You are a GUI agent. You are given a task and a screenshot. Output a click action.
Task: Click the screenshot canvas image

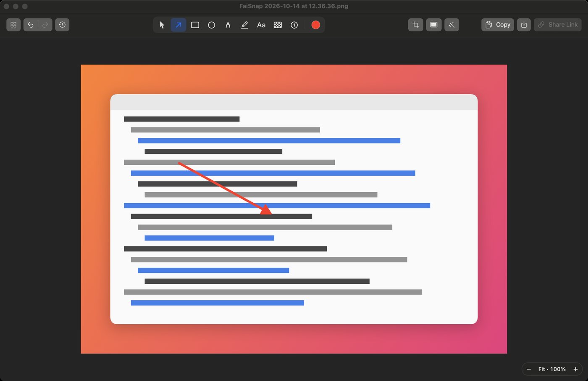[294, 209]
